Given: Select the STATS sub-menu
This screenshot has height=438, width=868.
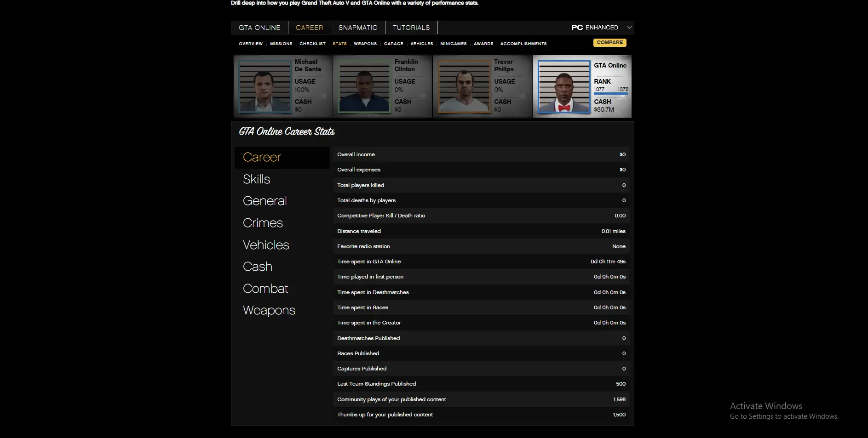Looking at the screenshot, I should (x=339, y=44).
